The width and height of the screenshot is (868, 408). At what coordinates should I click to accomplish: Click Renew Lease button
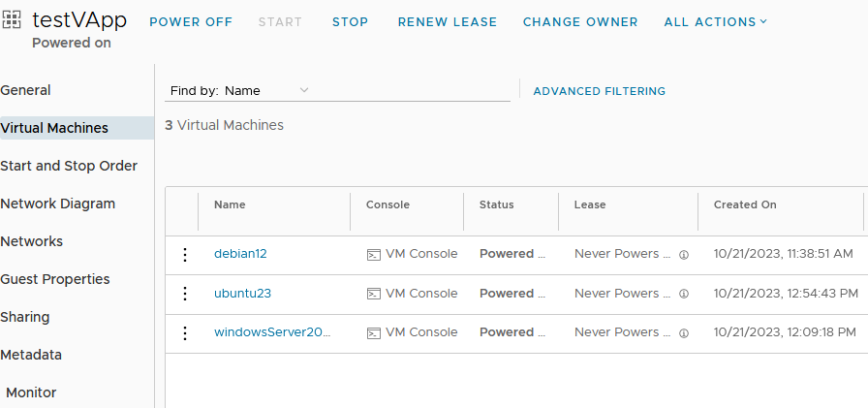click(448, 22)
